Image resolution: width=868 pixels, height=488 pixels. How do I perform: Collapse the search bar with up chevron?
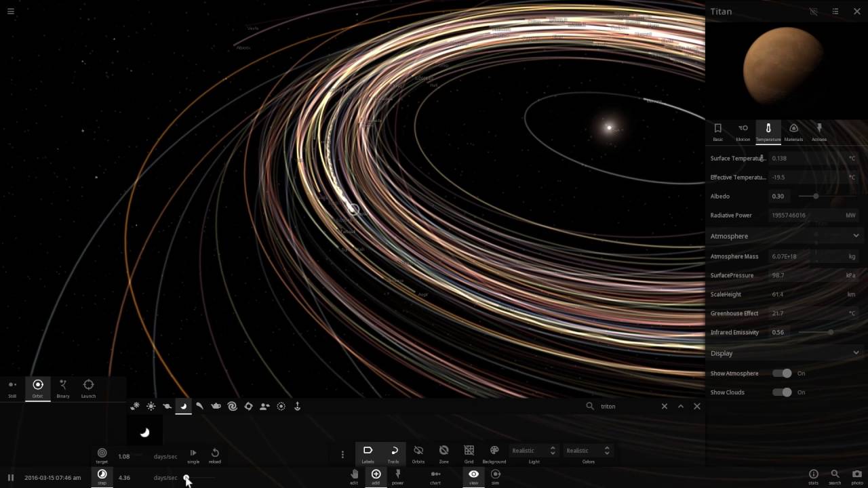[x=681, y=406]
